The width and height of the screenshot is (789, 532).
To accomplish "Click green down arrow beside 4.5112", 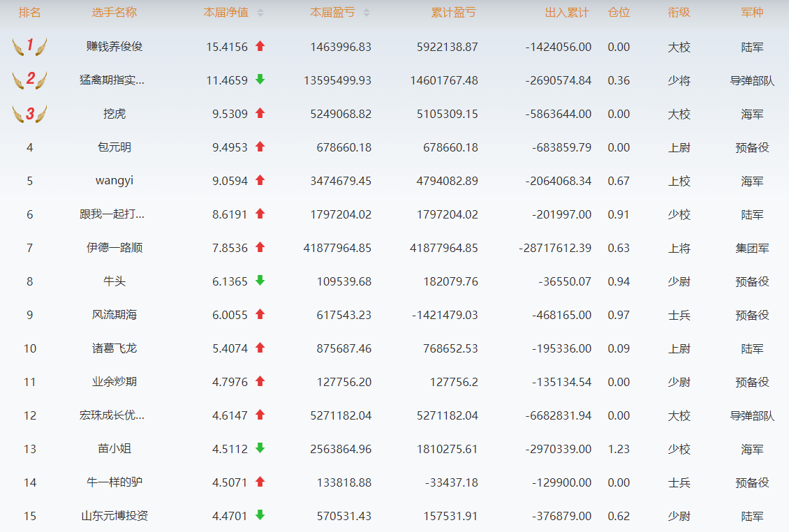I will (x=260, y=448).
